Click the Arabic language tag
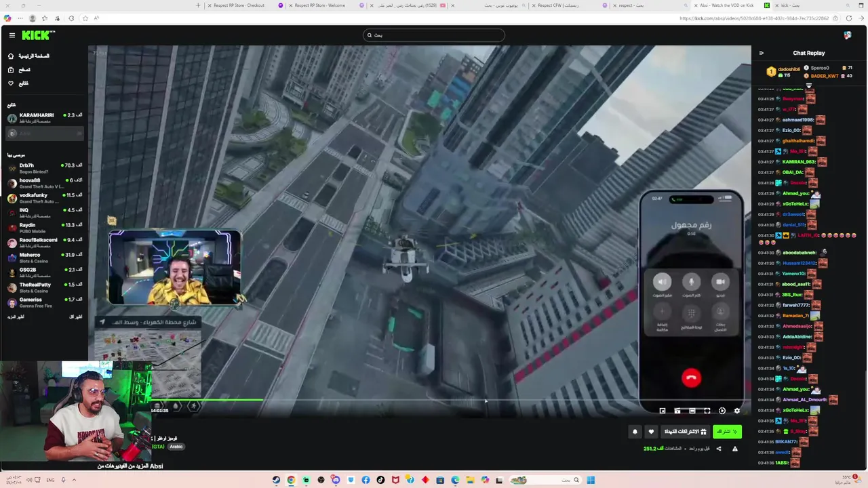Screen dimensions: 868x488 [x=176, y=447]
